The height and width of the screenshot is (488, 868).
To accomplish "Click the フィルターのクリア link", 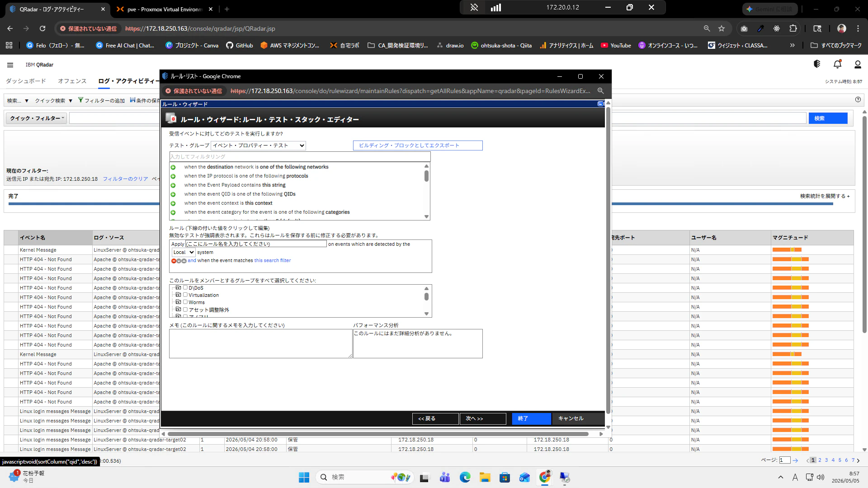I will pos(125,179).
